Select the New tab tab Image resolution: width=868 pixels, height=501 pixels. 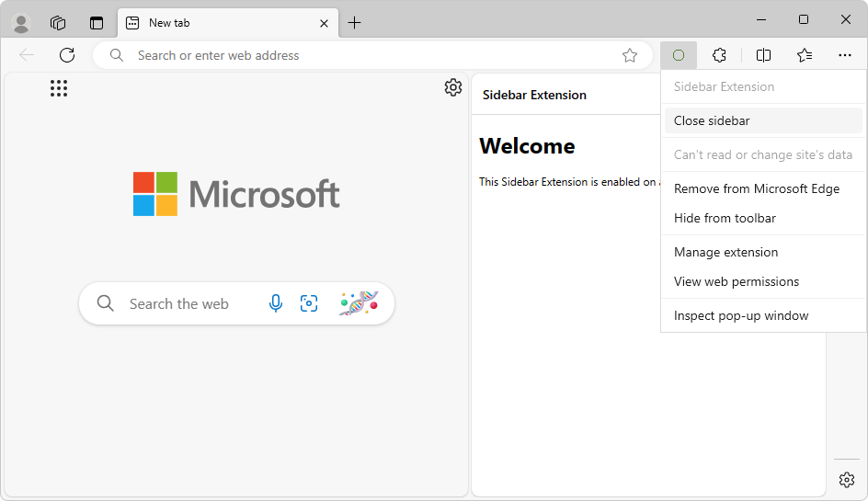click(227, 23)
